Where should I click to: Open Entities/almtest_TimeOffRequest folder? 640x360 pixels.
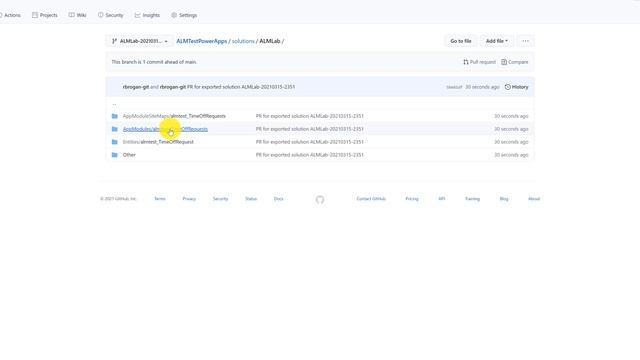(158, 142)
